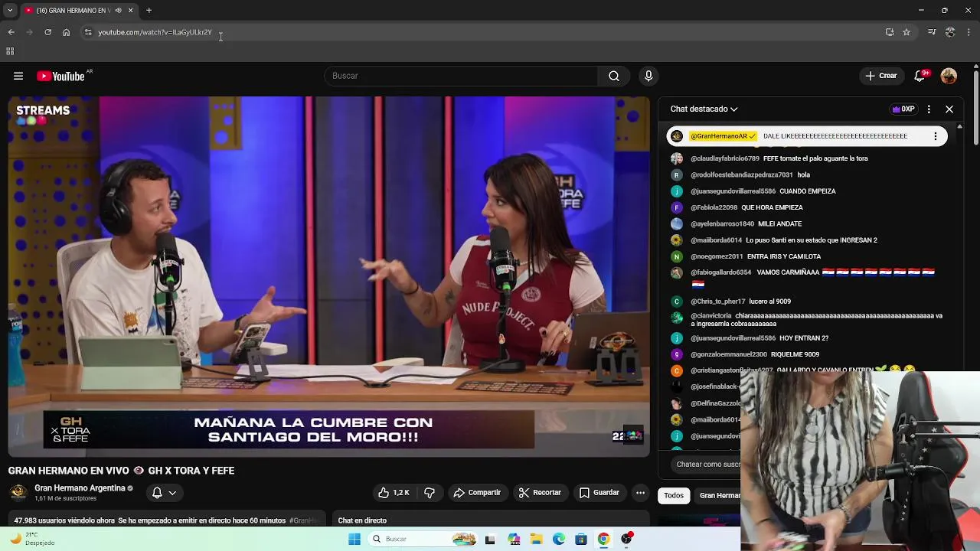Reload the page

click(47, 32)
